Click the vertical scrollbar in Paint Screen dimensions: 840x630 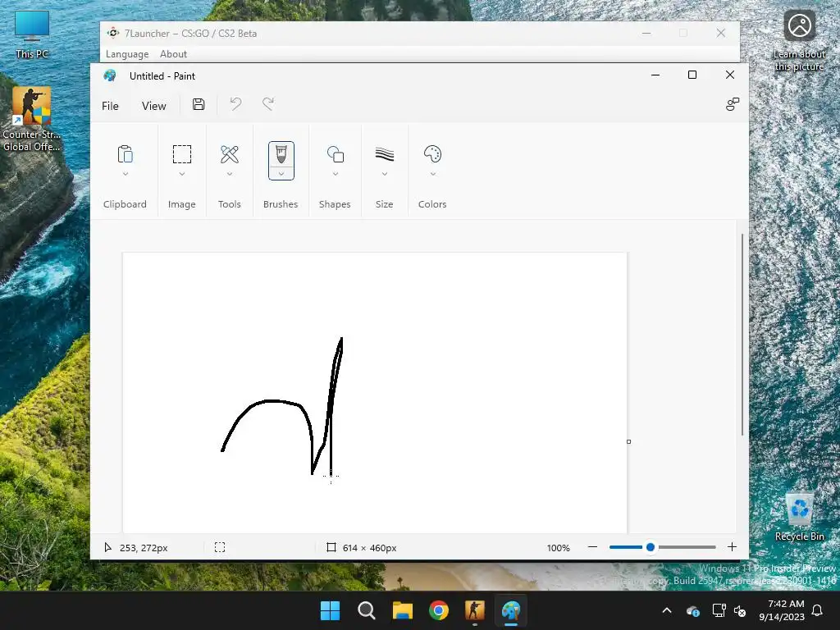[x=742, y=335]
